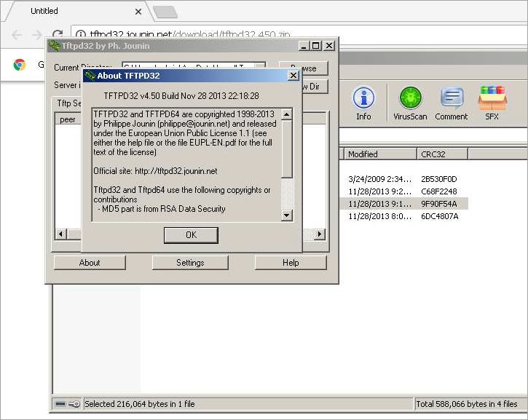This screenshot has height=420, width=528.
Task: Sort by the CRC32 column header
Action: [443, 154]
